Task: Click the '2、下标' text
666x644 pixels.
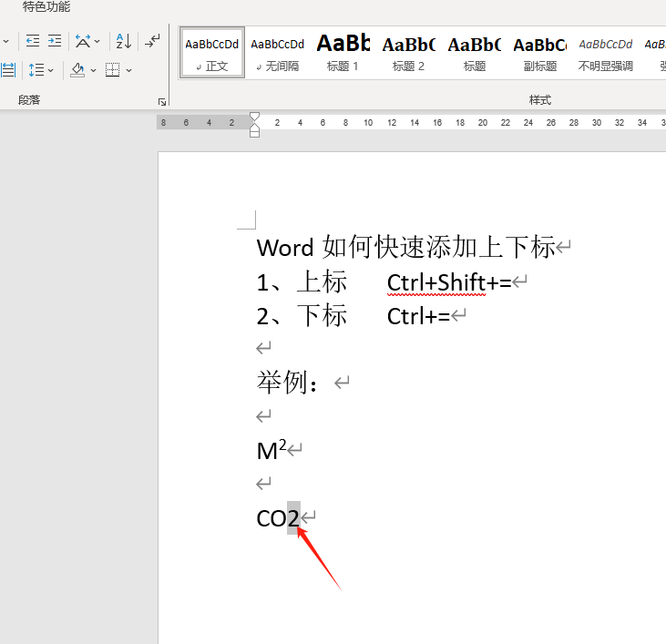Action: (302, 316)
